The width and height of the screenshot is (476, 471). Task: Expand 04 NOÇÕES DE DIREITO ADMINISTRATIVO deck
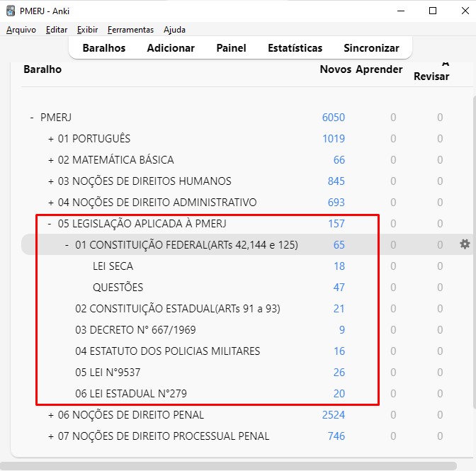coord(51,203)
